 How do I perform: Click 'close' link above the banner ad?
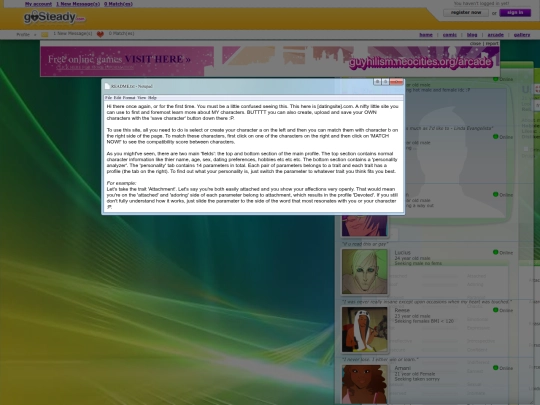pyautogui.click(x=475, y=43)
